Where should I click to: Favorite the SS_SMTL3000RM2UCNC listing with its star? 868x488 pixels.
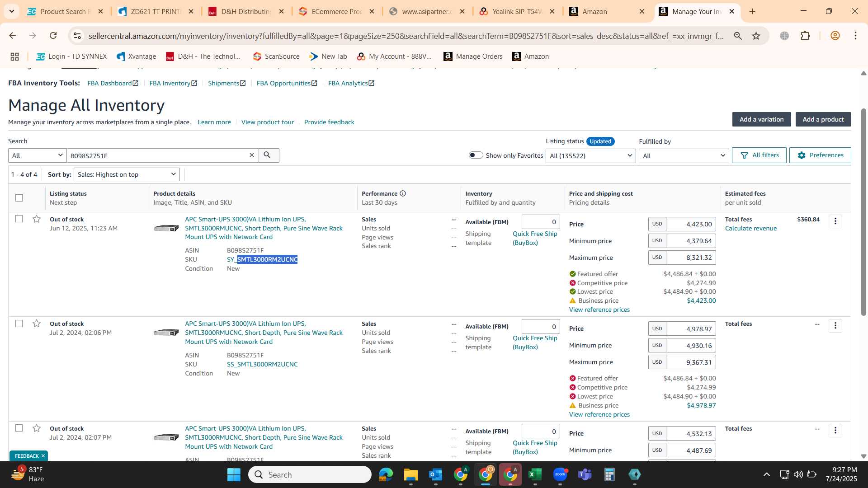click(37, 324)
